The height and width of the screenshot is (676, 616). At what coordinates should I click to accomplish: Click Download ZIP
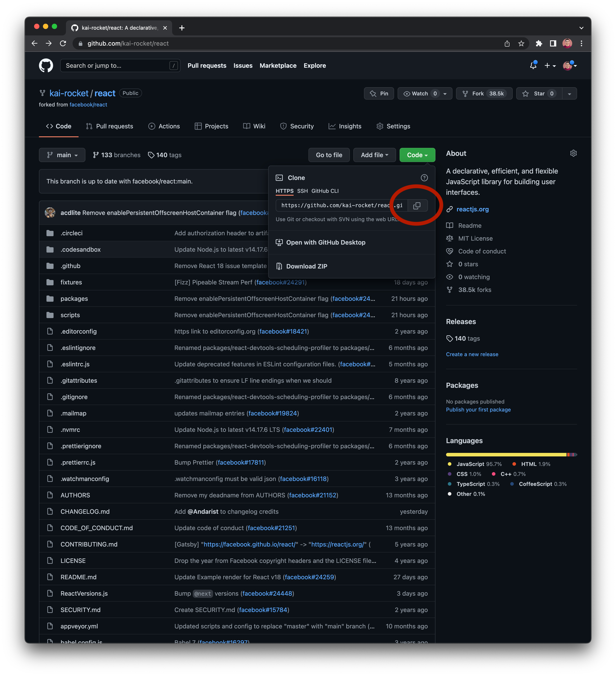(306, 266)
